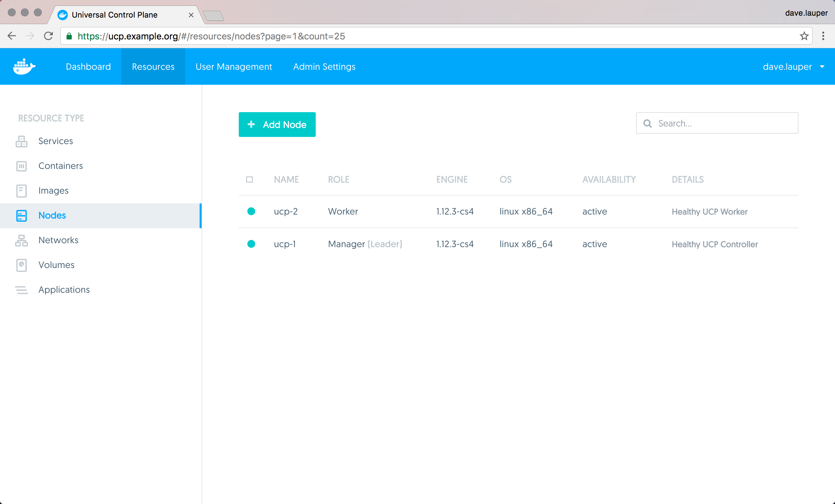Select the Images resource type
The image size is (835, 504).
click(53, 190)
